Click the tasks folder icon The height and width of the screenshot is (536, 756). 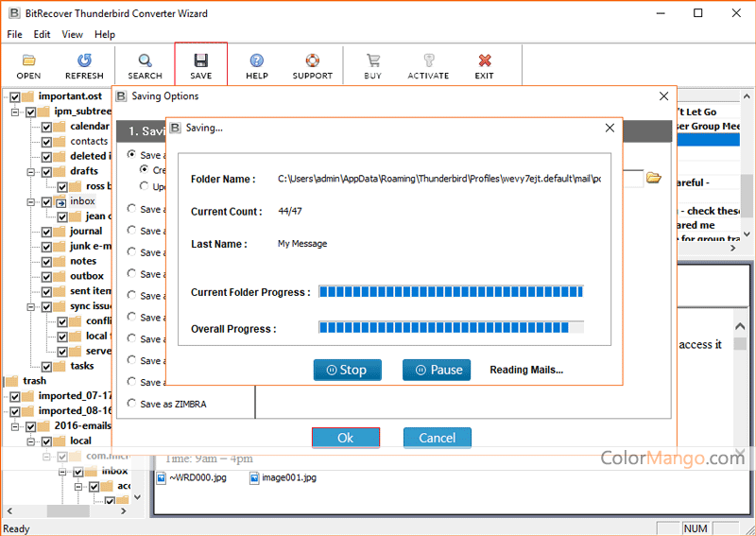point(60,366)
